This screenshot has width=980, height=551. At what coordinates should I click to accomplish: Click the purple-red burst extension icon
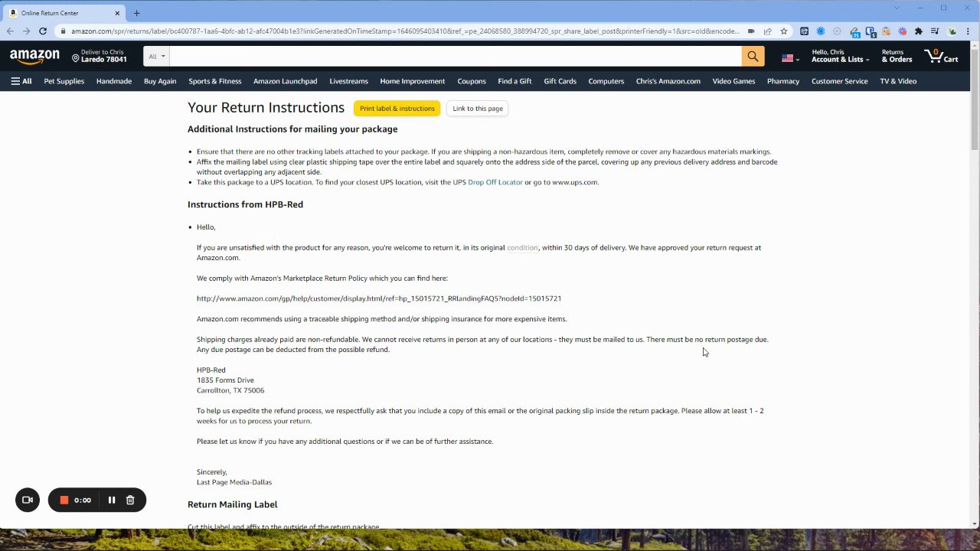903,31
